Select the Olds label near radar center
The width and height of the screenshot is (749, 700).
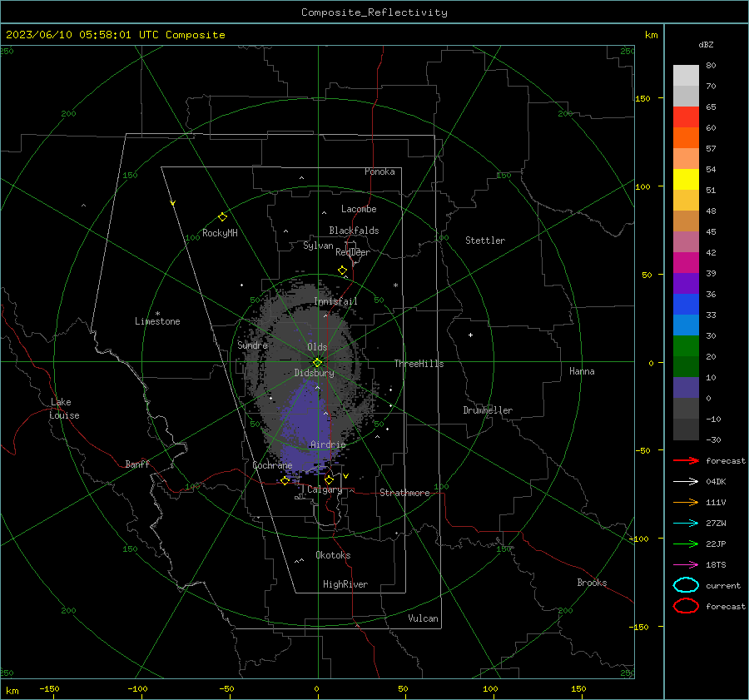pyautogui.click(x=317, y=347)
